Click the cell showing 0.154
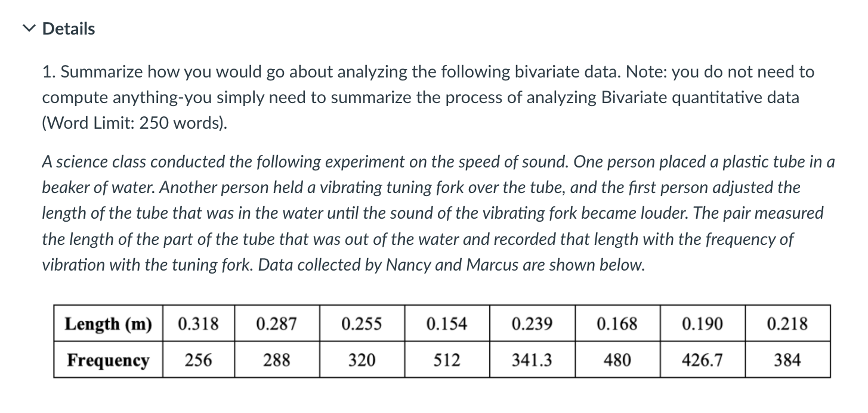Viewport: 868px width, 413px height. tap(446, 325)
